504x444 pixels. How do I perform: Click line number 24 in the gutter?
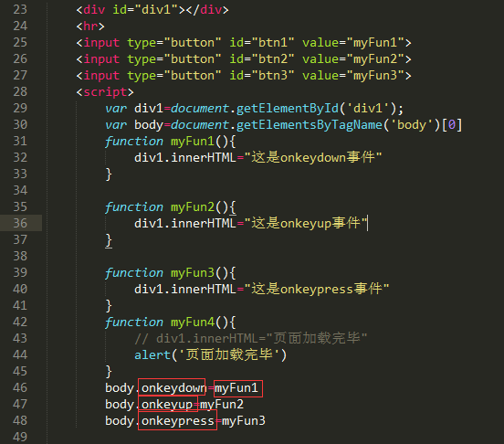coord(20,26)
